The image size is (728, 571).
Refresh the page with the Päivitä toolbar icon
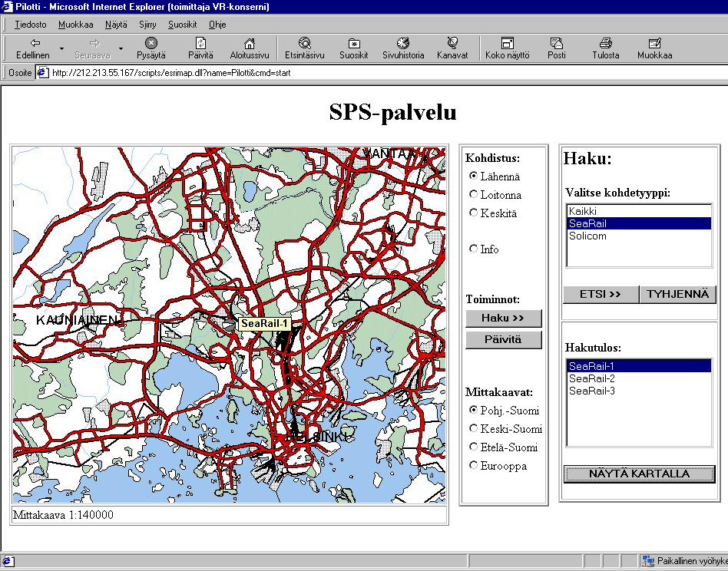[200, 43]
